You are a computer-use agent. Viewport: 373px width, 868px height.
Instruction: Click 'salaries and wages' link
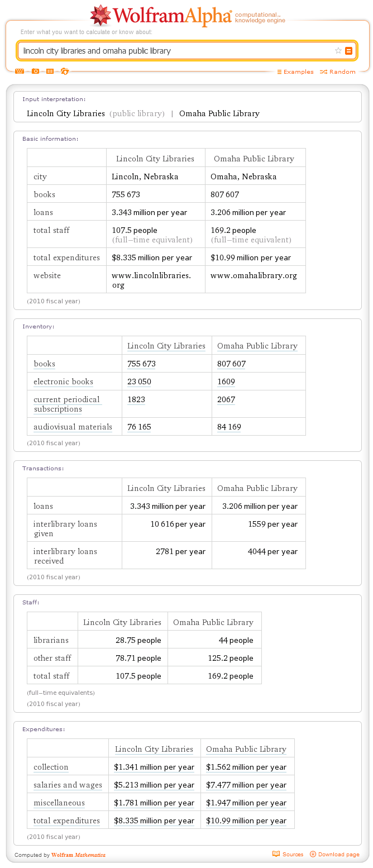pyautogui.click(x=68, y=785)
